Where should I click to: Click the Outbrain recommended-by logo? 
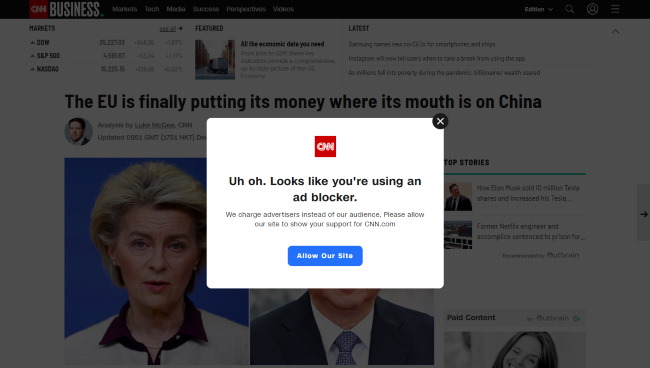pyautogui.click(x=563, y=255)
